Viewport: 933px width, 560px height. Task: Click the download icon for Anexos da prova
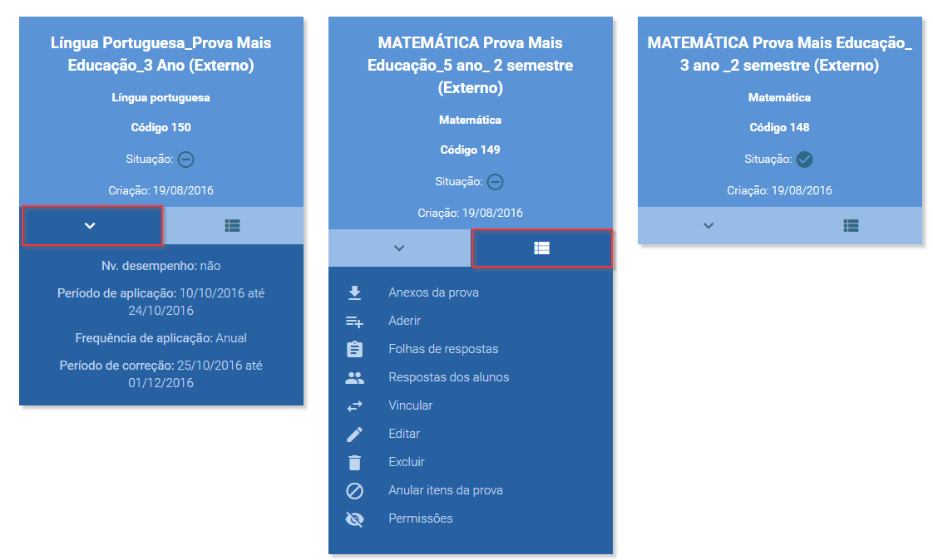click(354, 292)
